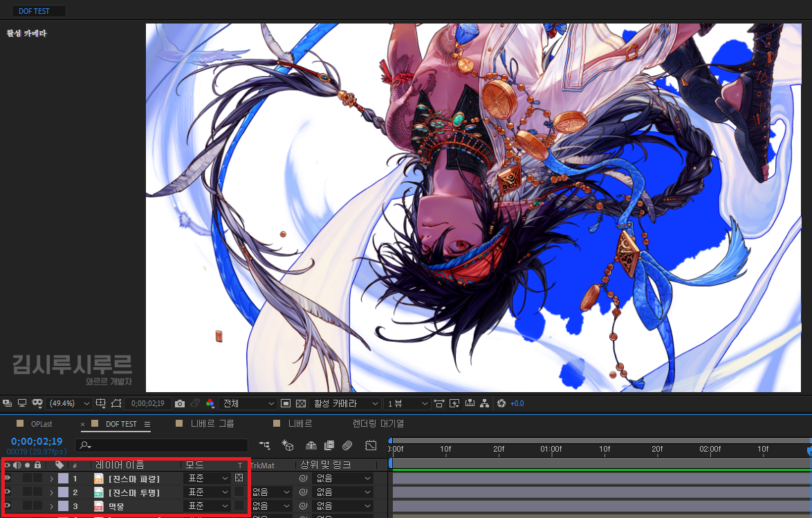Open the Graph Editor

click(x=371, y=445)
